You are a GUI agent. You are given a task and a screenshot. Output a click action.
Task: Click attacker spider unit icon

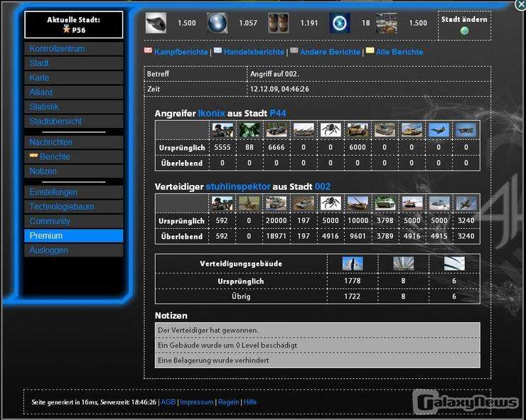tap(331, 130)
